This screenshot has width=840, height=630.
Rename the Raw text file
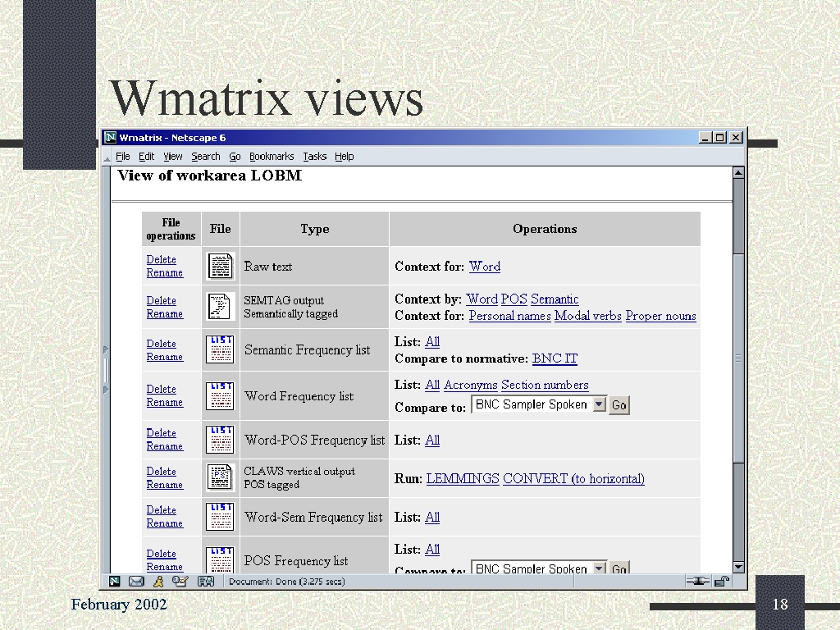click(164, 272)
